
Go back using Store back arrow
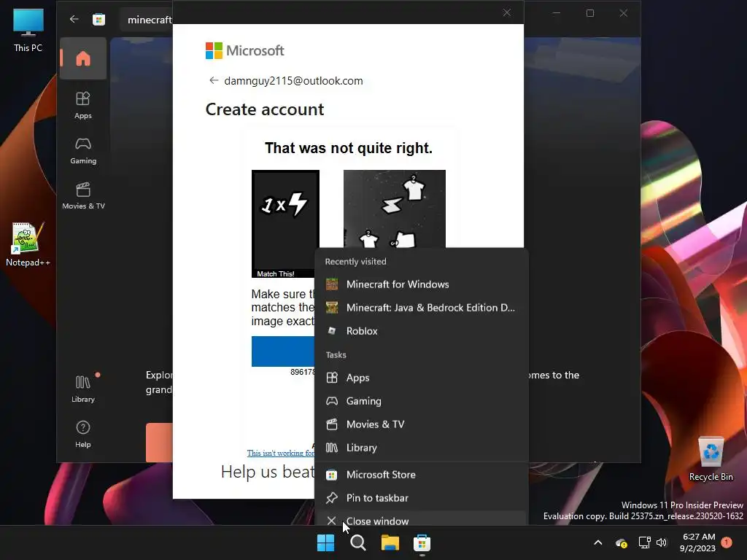(74, 19)
